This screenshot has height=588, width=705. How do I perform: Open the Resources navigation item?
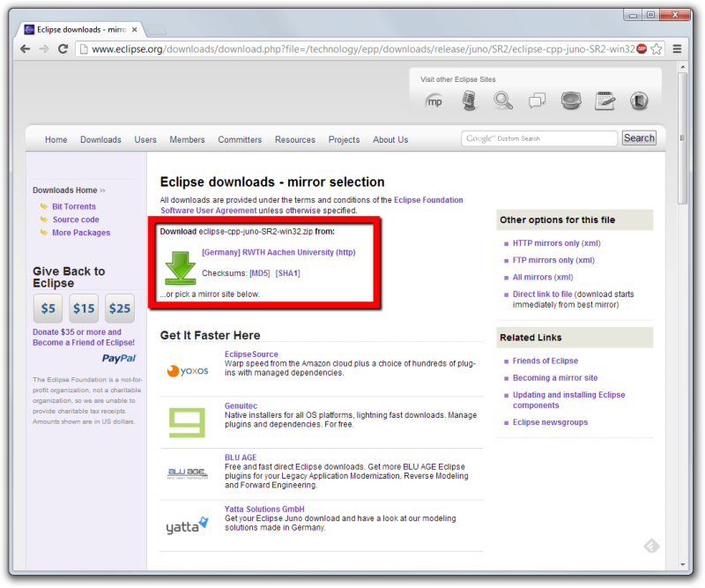pos(295,140)
